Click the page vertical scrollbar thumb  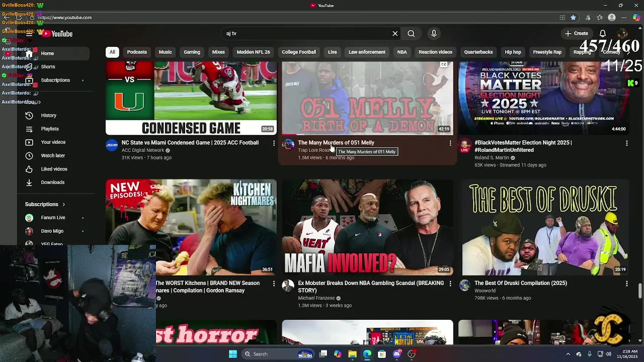tap(640, 291)
